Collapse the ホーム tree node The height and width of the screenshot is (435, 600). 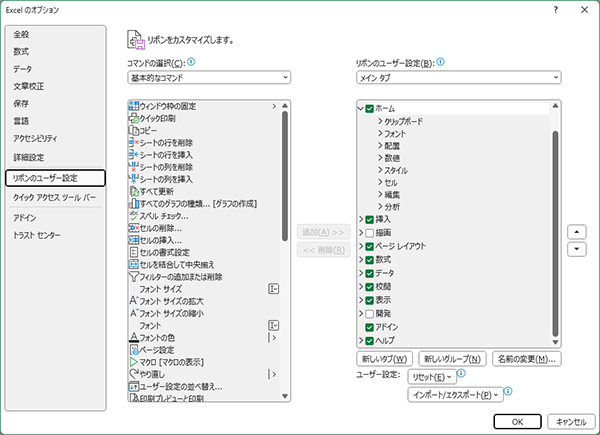[360, 109]
